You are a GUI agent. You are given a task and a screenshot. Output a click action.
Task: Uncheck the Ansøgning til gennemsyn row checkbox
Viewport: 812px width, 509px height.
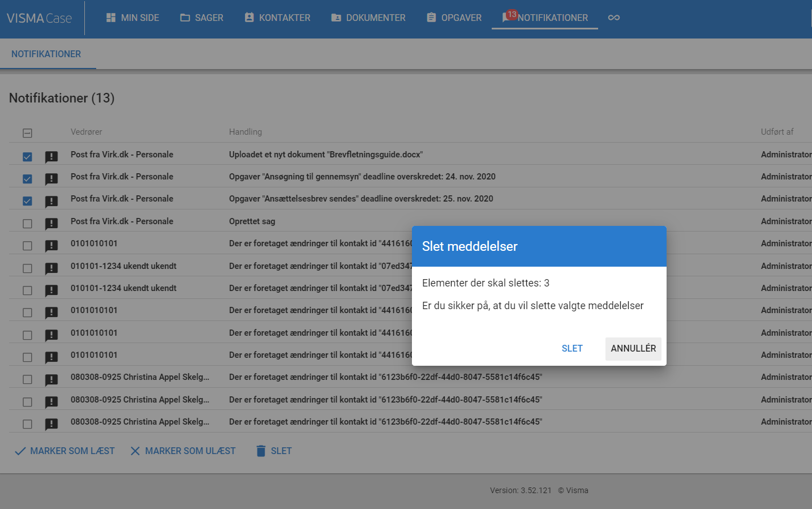click(27, 179)
